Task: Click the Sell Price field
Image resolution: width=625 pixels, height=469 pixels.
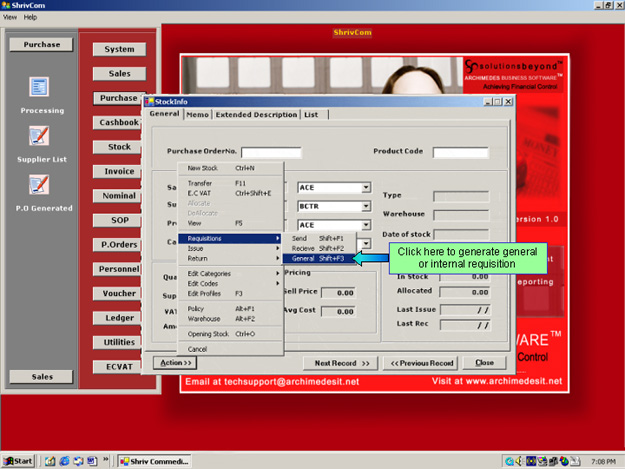Action: [338, 292]
